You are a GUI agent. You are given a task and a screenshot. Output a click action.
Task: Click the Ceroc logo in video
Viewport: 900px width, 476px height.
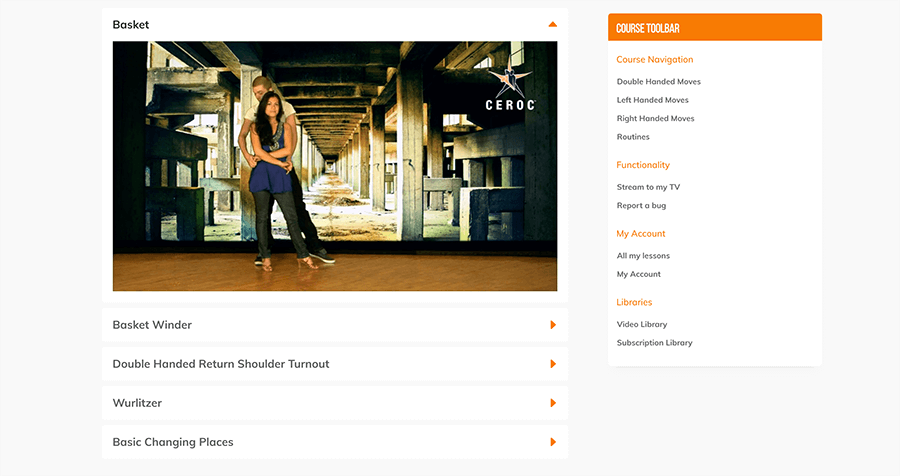(509, 90)
